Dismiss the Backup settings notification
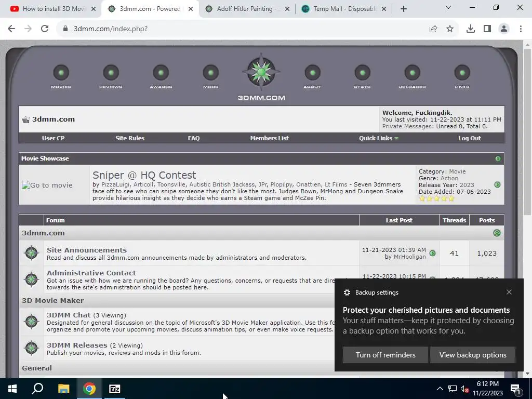The width and height of the screenshot is (532, 399). [509, 292]
